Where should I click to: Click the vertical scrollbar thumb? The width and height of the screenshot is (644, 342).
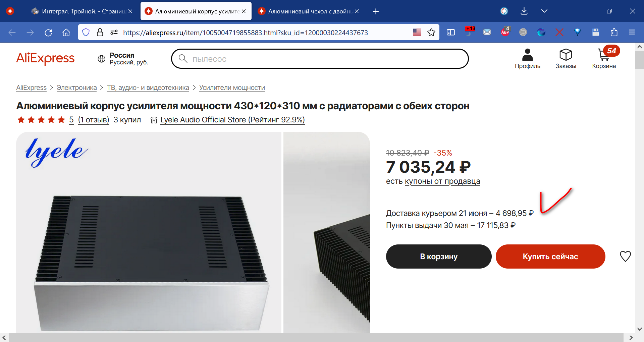click(639, 60)
